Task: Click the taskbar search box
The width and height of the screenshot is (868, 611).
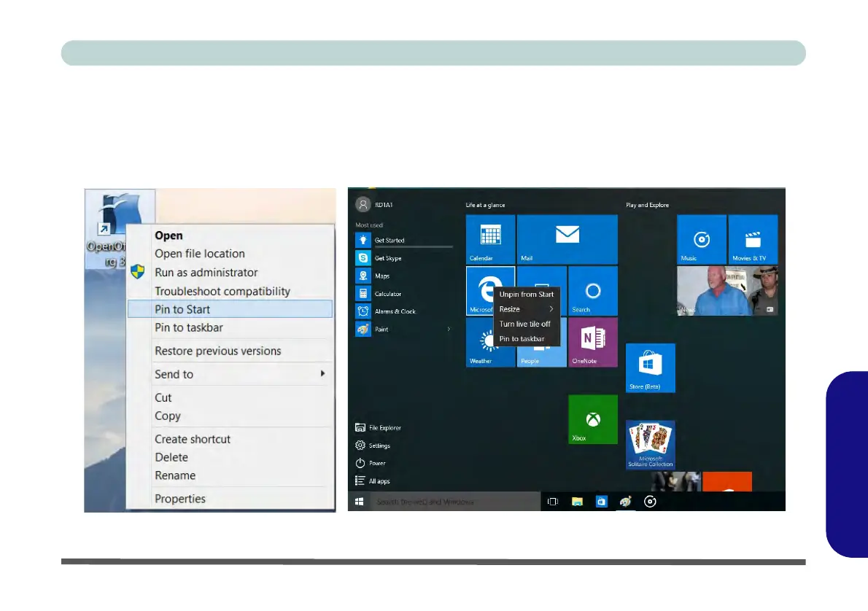Action: click(x=455, y=502)
